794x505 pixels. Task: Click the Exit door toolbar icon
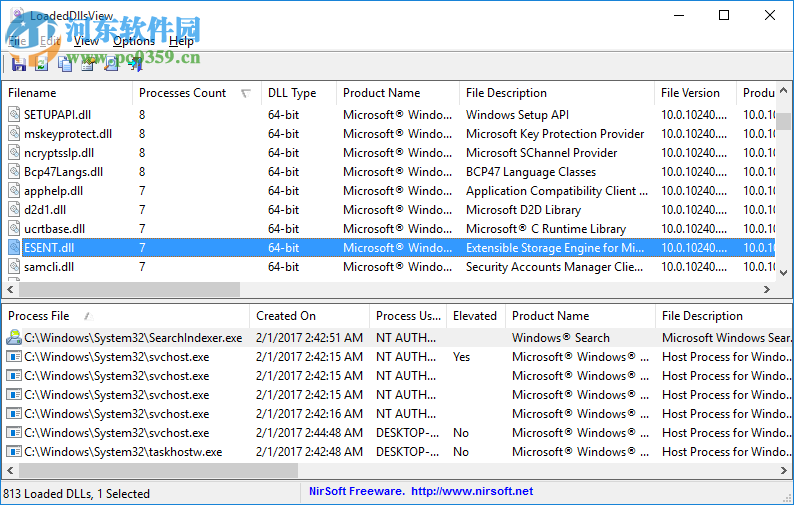135,64
